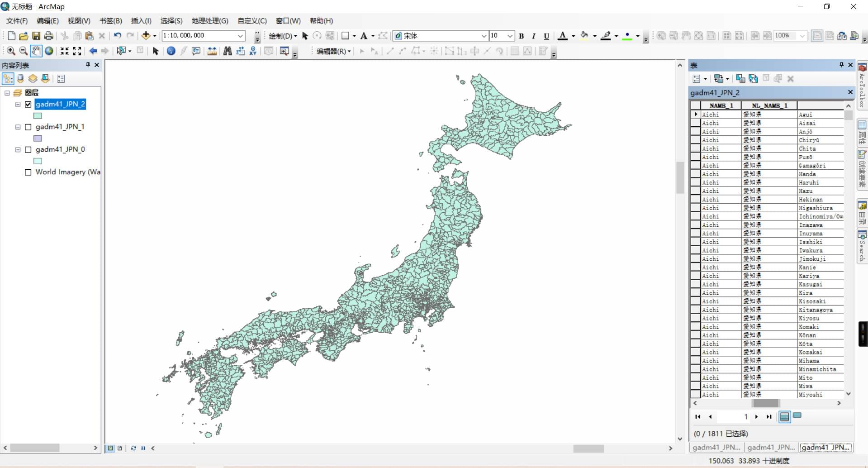
Task: Collapse the gadm41_JPN_1 layer legend
Action: click(x=18, y=127)
